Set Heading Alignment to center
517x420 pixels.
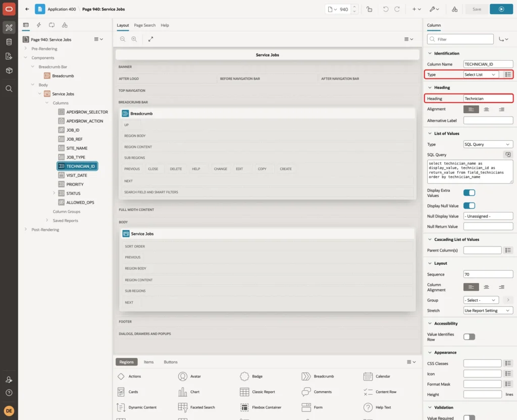click(486, 109)
